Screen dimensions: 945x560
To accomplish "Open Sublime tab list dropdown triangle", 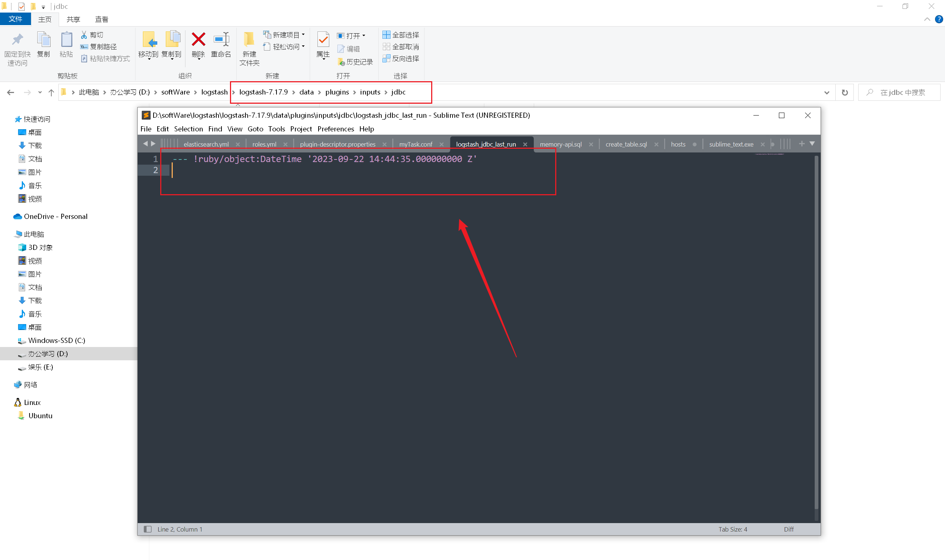I will pos(812,144).
